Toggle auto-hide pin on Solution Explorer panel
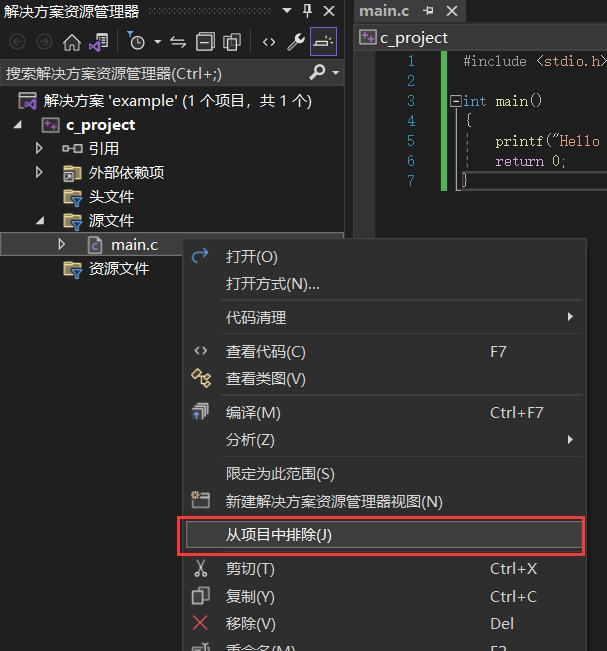The image size is (607, 651). coord(308,11)
